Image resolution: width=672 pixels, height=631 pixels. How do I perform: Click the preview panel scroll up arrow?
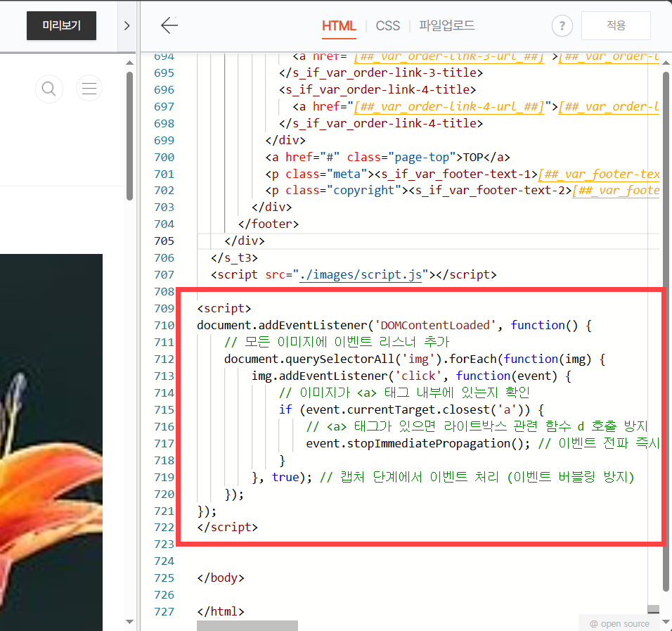pos(129,63)
